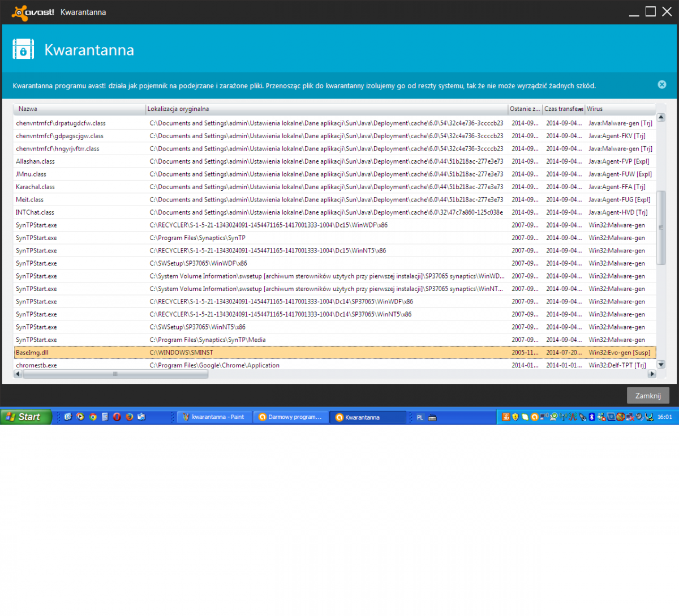Click 2014-07-20 transfer time cell
The height and width of the screenshot is (616, 679).
pyautogui.click(x=564, y=352)
